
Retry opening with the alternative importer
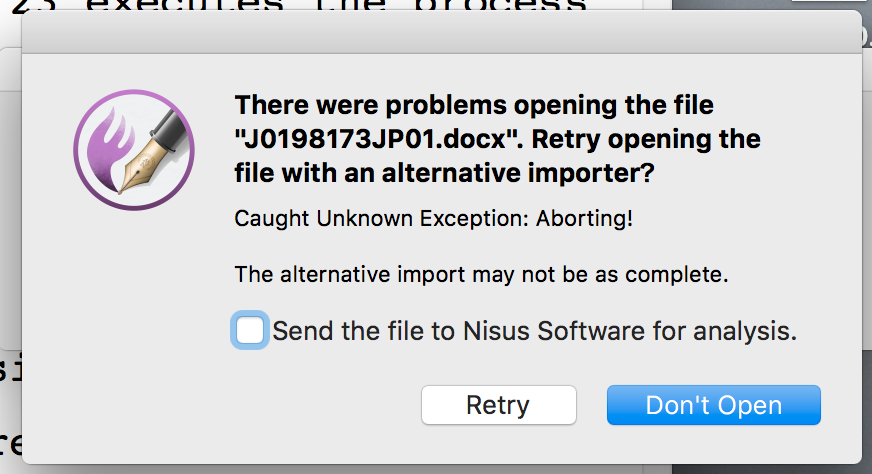[x=499, y=405]
